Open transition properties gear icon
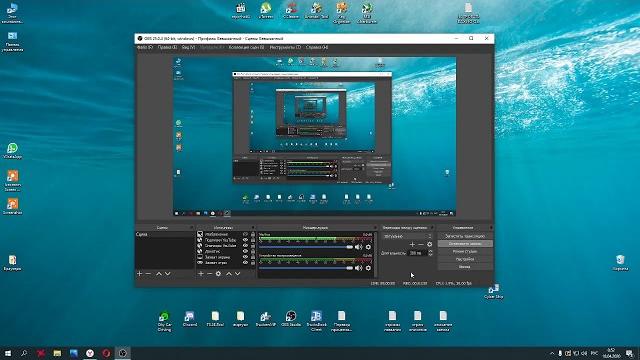Screen dimensions: 640x360 pyautogui.click(x=429, y=244)
